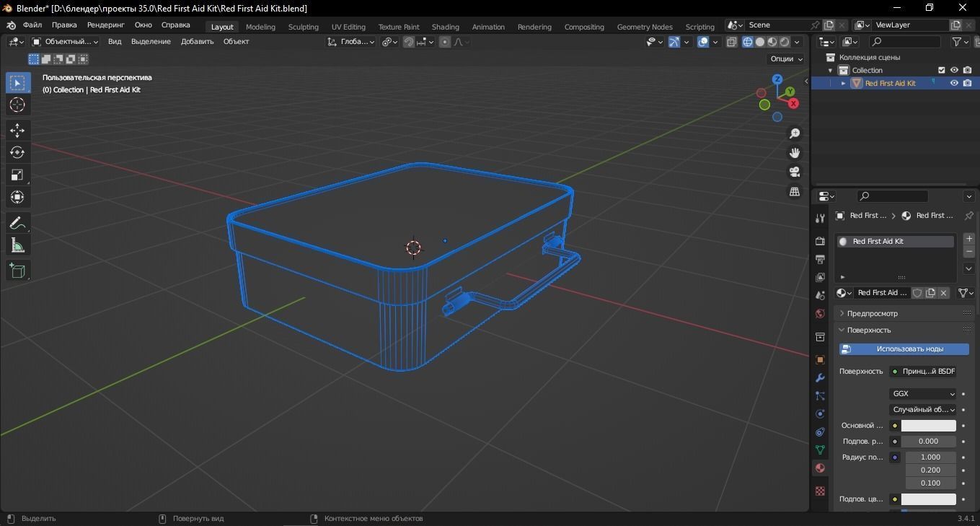Toggle show gizmos button

(x=674, y=42)
